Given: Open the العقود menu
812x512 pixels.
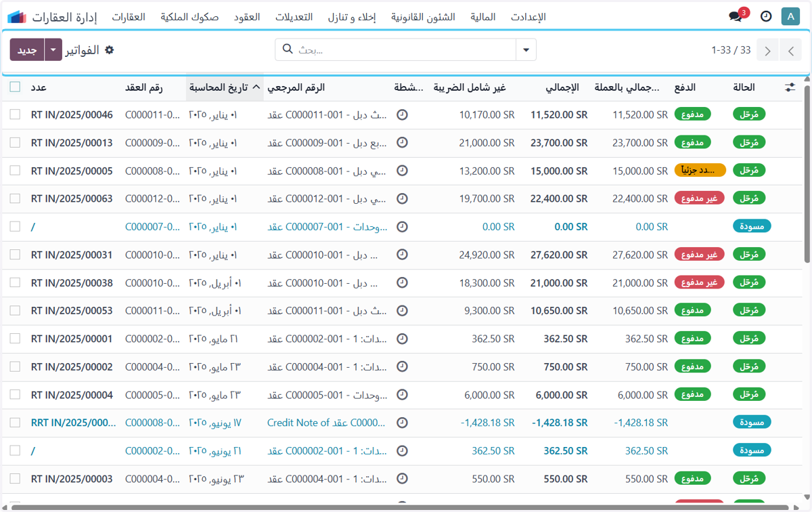Looking at the screenshot, I should pyautogui.click(x=247, y=17).
